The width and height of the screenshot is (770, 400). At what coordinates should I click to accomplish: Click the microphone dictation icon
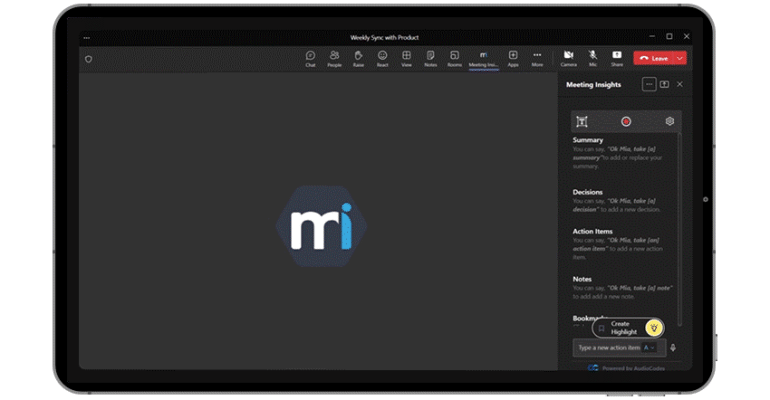(673, 347)
